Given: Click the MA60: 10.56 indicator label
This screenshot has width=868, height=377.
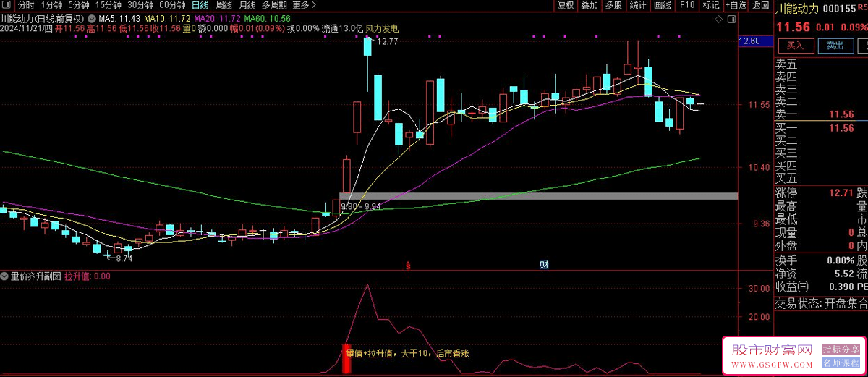Looking at the screenshot, I should pos(268,18).
